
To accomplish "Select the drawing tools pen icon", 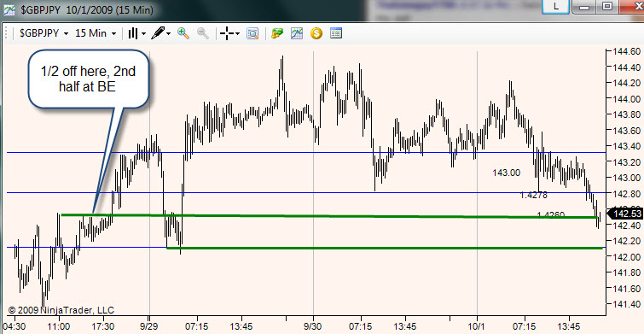I will (158, 33).
